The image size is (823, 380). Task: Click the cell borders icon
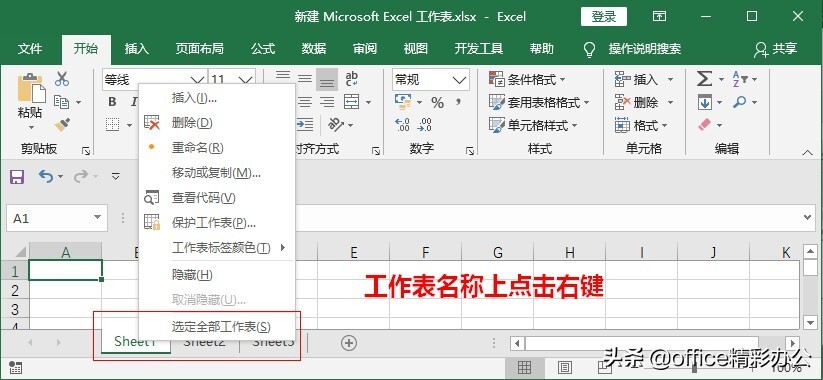click(112, 124)
